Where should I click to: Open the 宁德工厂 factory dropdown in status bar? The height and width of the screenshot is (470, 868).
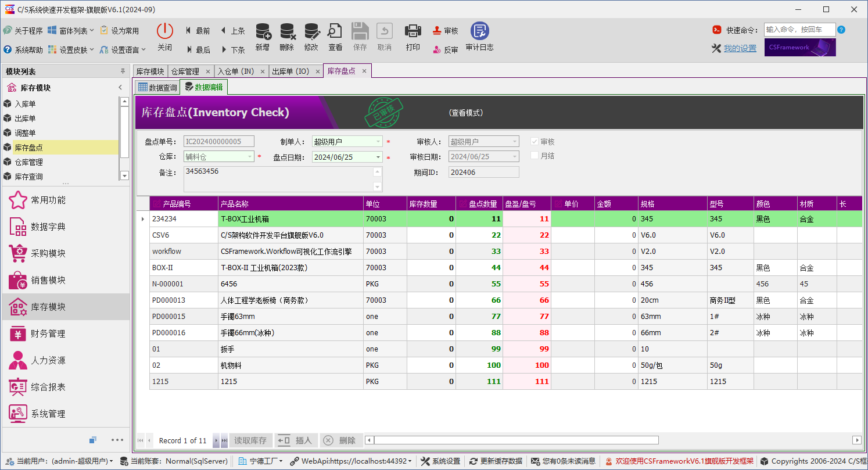click(x=261, y=461)
